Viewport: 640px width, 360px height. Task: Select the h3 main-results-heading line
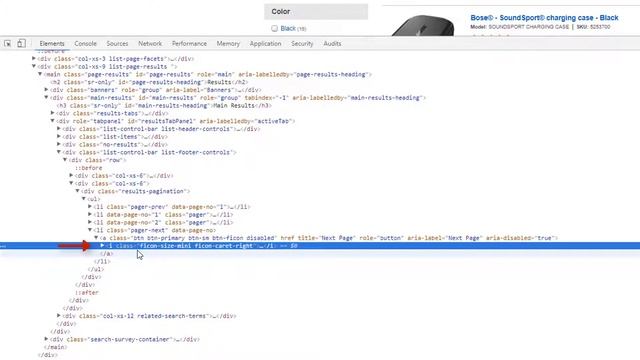point(164,105)
